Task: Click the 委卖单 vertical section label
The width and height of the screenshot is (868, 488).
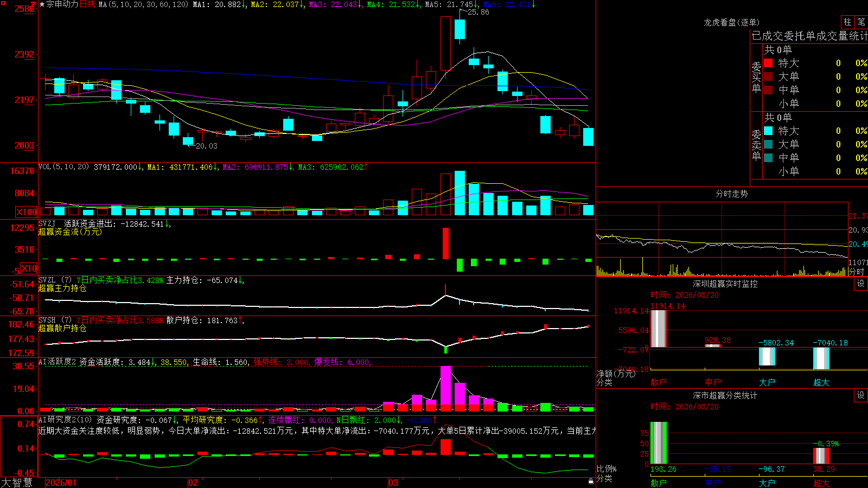Action: tap(756, 145)
